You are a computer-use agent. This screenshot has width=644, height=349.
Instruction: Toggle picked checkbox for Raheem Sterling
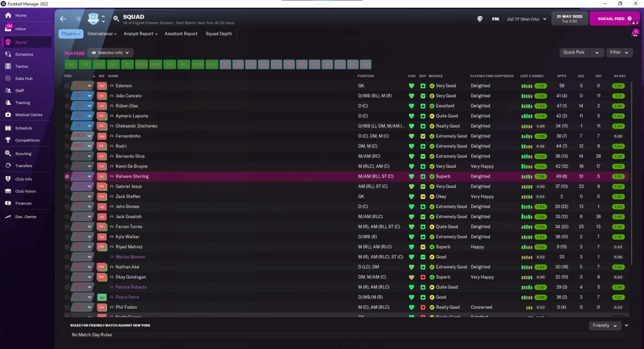click(x=67, y=176)
